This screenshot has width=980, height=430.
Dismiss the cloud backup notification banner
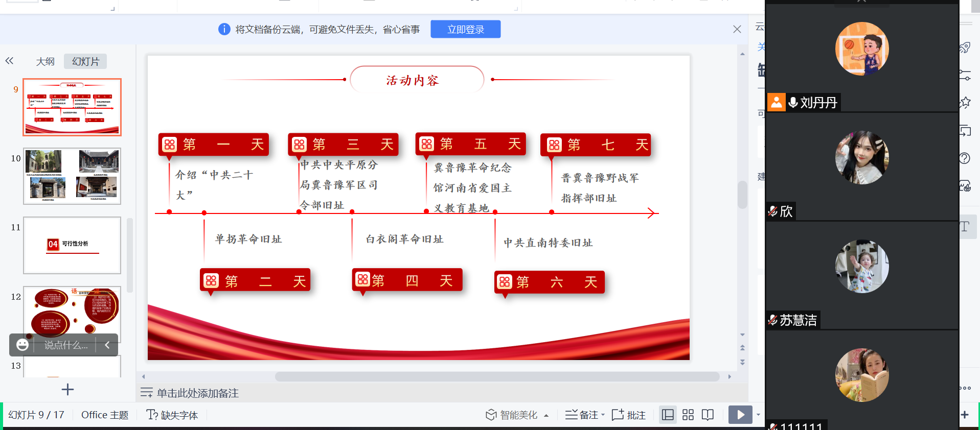737,29
